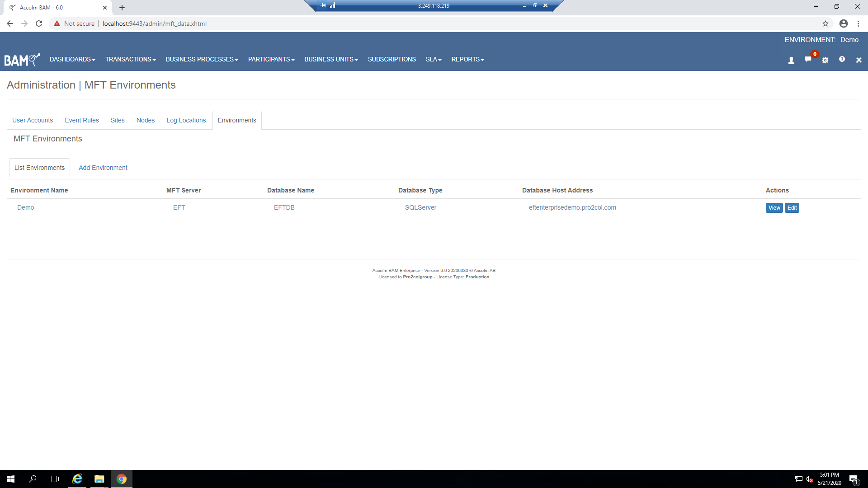This screenshot has width=868, height=488.
Task: Click the back navigation arrow icon
Action: [11, 23]
